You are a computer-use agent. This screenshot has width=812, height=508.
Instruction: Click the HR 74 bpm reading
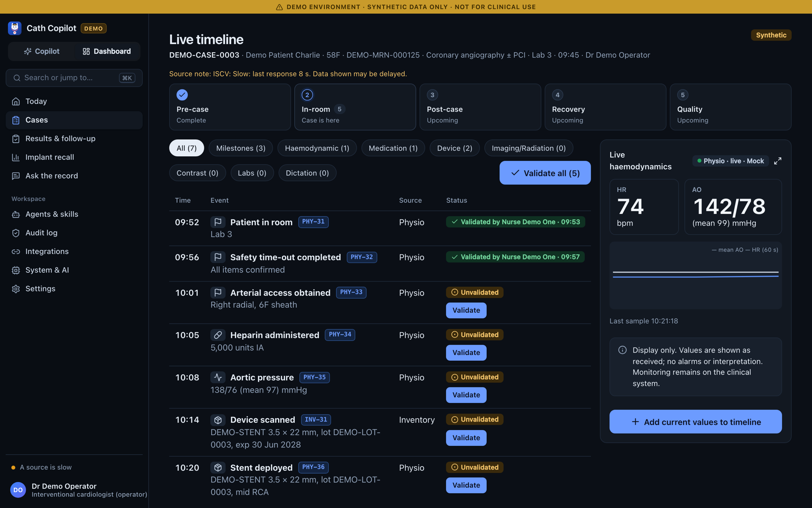tap(644, 207)
